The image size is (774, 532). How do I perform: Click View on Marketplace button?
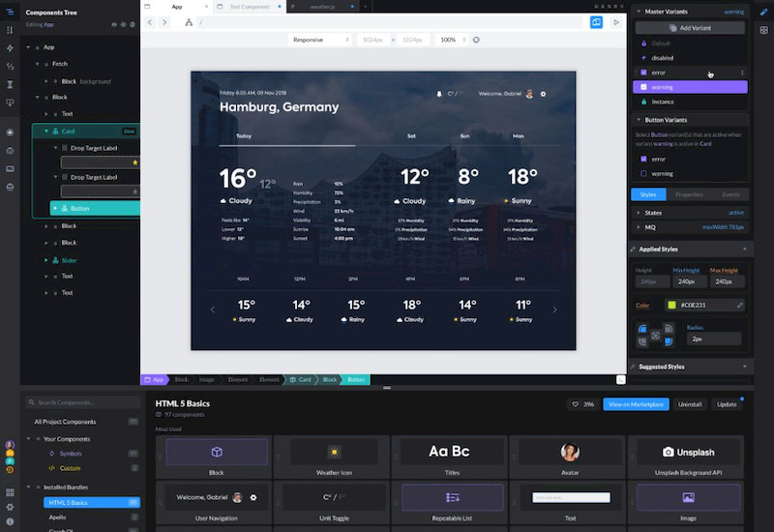tap(636, 404)
